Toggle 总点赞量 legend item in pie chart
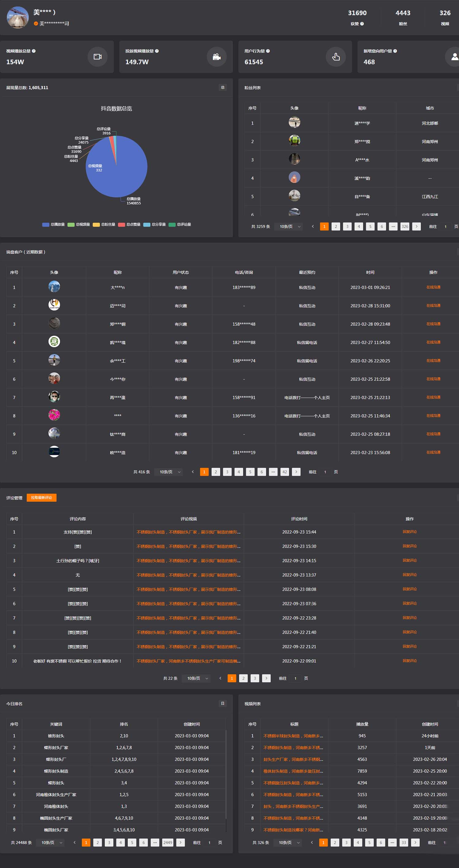Screen dimensions: 459x868 pos(129,224)
